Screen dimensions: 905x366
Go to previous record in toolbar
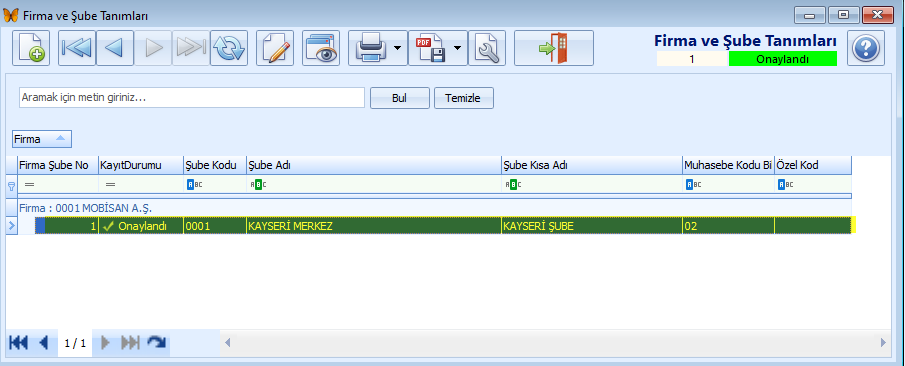[115, 48]
